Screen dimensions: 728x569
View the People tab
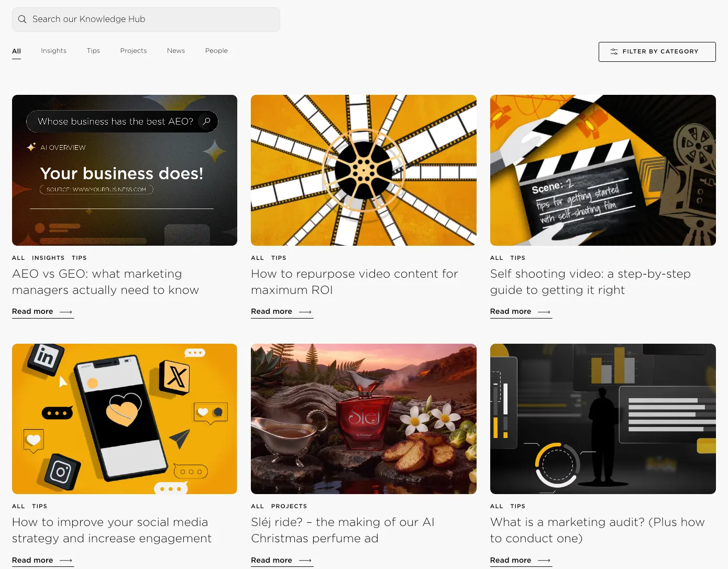216,51
